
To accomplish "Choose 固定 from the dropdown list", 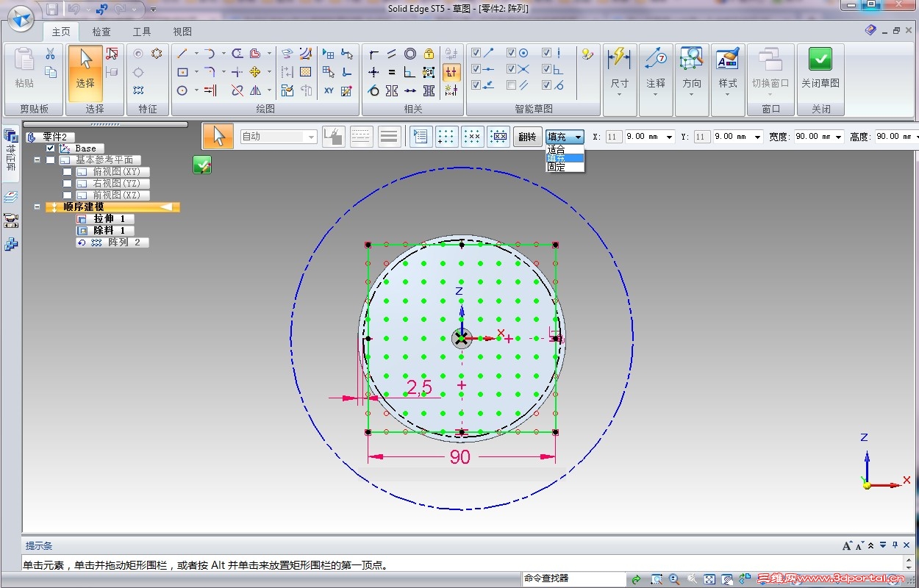I will 565,167.
